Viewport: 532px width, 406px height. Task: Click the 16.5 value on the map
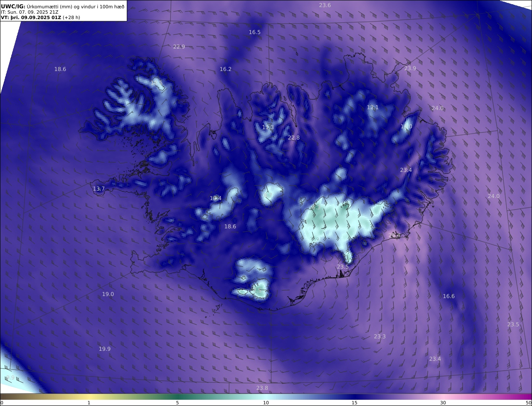click(255, 32)
